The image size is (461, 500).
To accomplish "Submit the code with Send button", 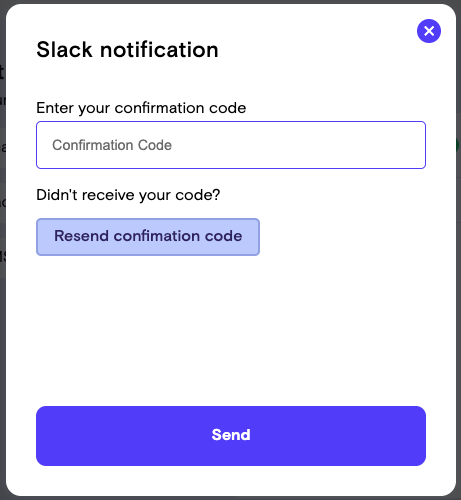I will click(x=231, y=436).
